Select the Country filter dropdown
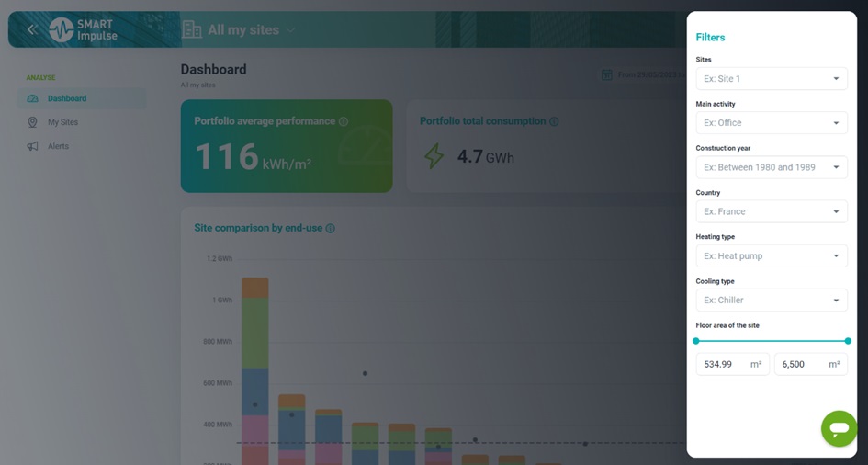The width and height of the screenshot is (868, 465). (x=771, y=211)
